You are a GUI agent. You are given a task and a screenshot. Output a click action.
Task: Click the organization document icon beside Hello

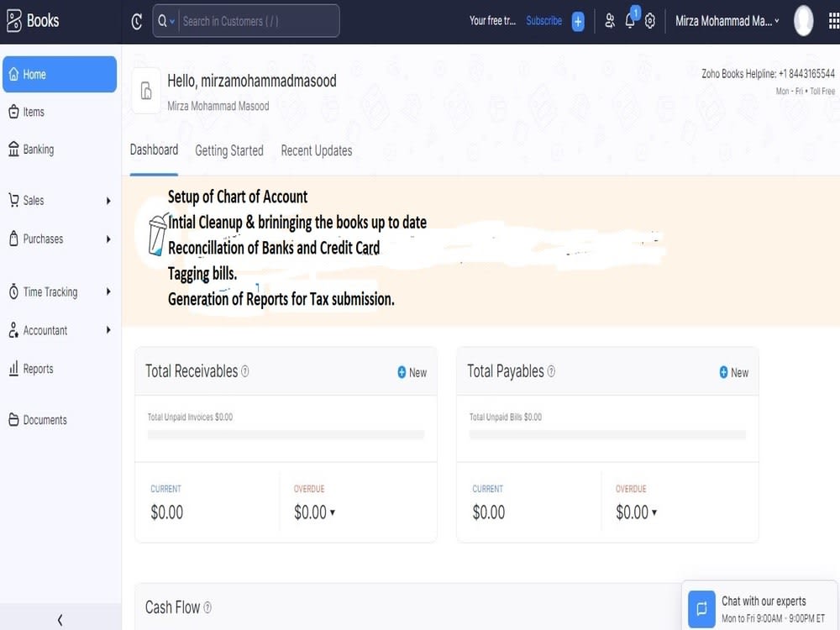pos(146,91)
